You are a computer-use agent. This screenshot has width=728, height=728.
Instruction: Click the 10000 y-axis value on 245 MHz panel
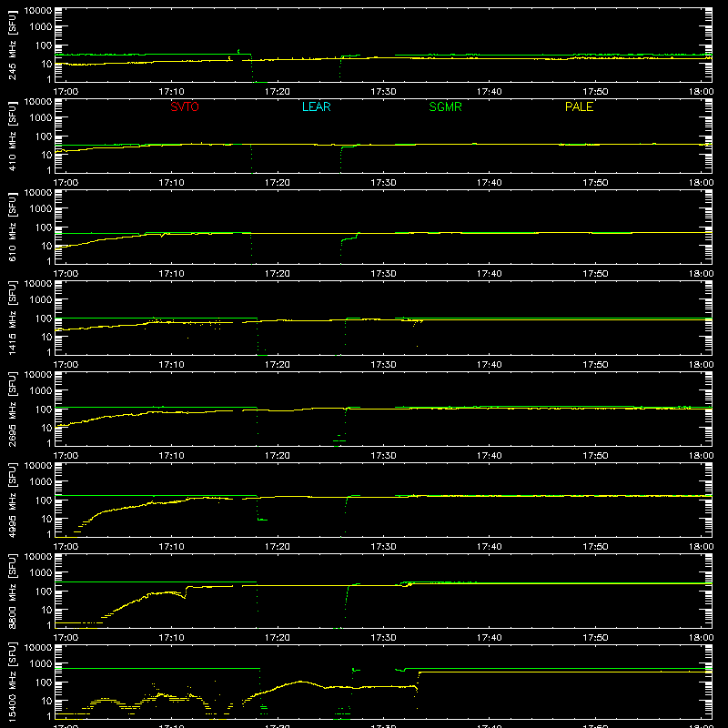tap(38, 11)
